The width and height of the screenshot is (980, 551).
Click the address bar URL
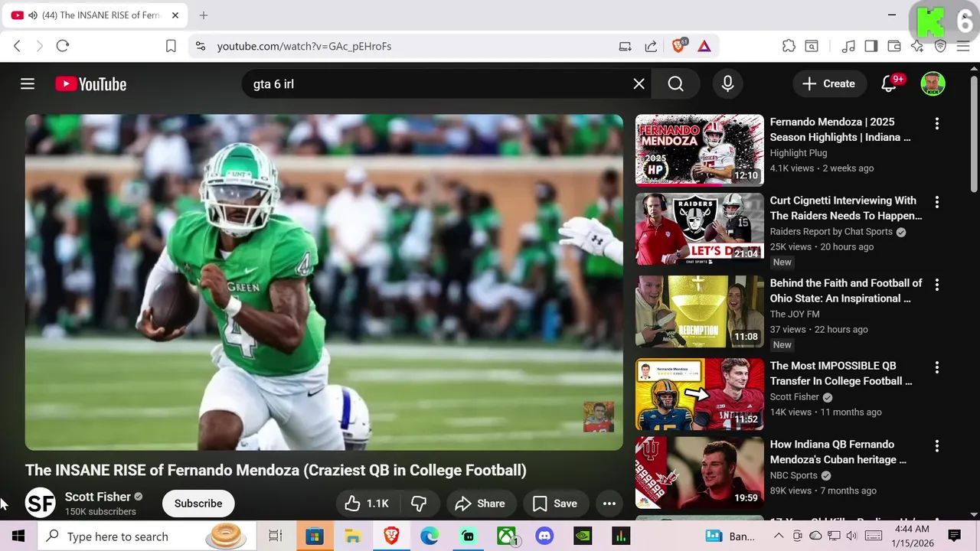[304, 46]
